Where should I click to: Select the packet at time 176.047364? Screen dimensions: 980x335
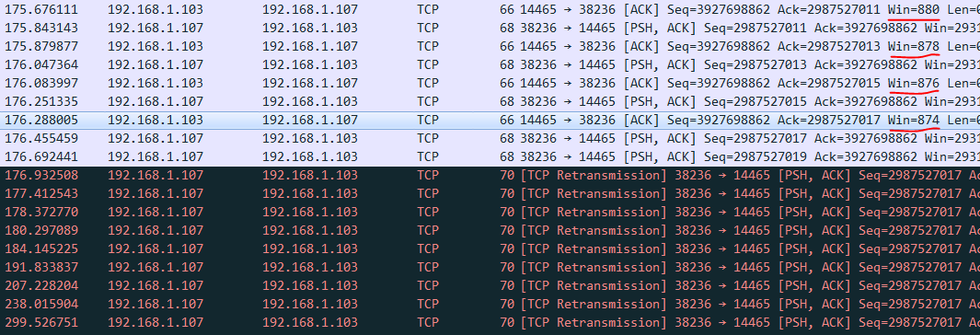490,64
